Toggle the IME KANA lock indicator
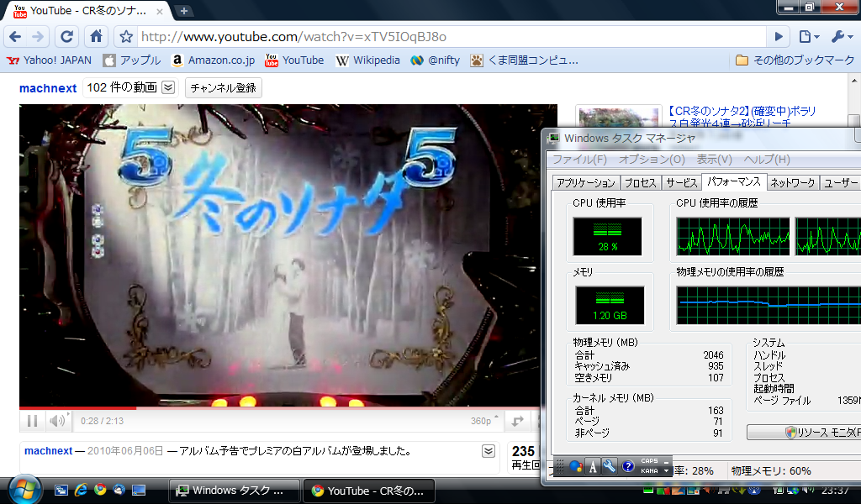This screenshot has width=861, height=504. (x=649, y=470)
